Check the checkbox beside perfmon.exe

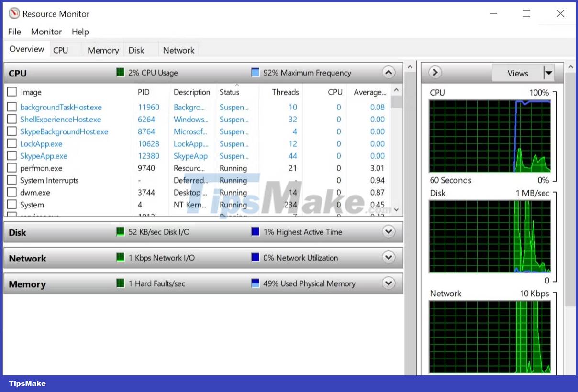coord(11,168)
